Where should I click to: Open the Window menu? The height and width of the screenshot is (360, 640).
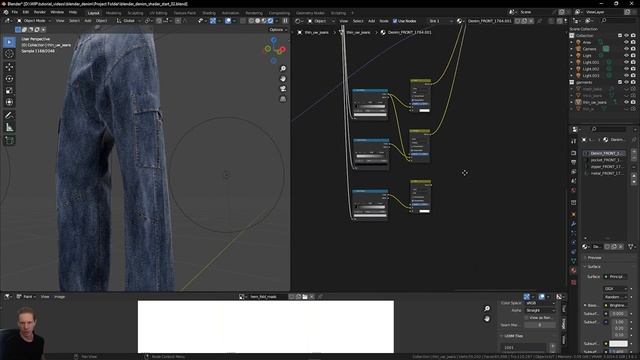[57, 12]
